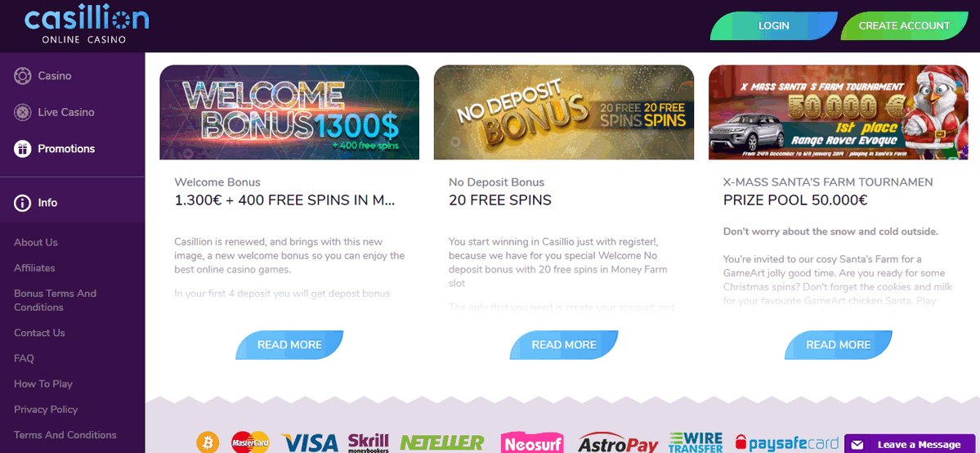Screen dimensions: 980x453
Task: Click the Live Casino roulette icon
Action: click(x=23, y=113)
